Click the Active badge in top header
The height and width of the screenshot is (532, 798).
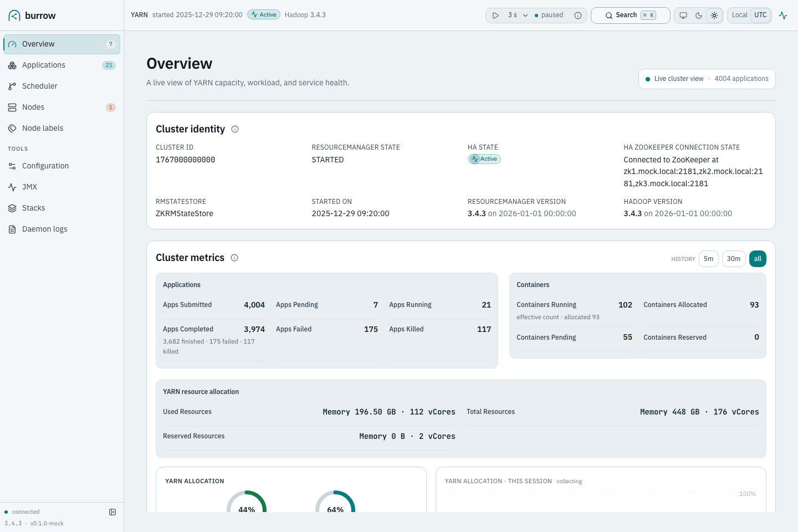(264, 15)
